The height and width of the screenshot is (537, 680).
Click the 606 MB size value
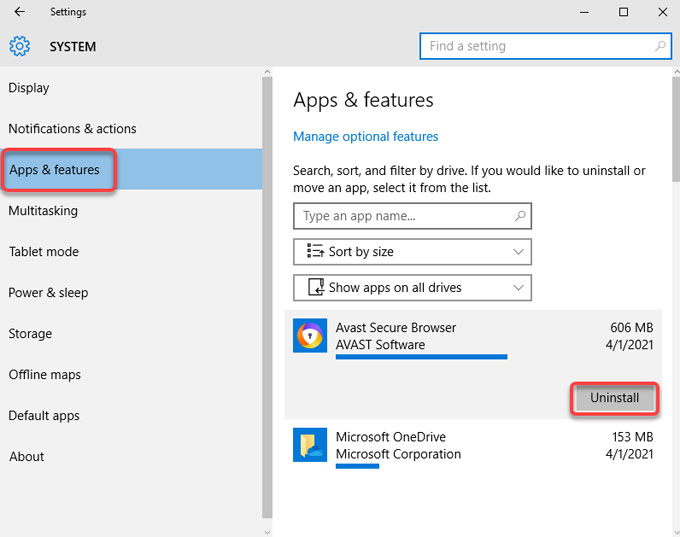coord(631,327)
